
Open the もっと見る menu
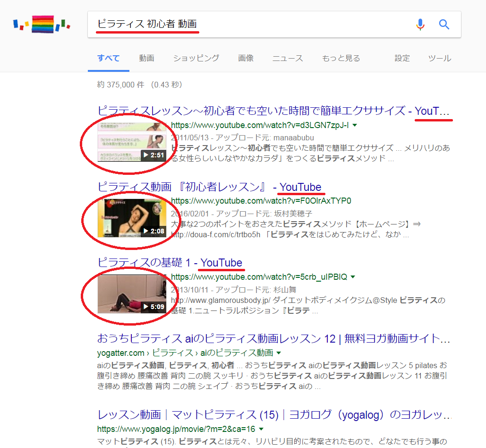click(341, 58)
